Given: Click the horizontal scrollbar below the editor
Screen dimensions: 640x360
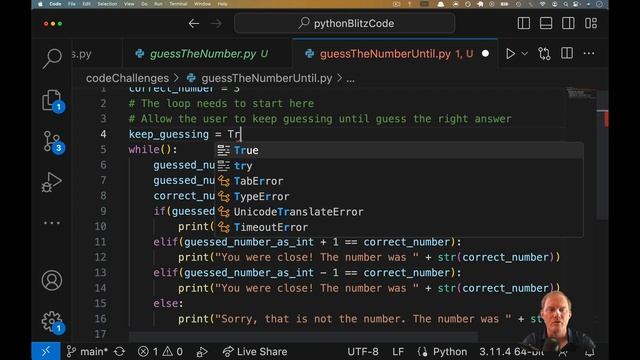Looking at the screenshot, I should pos(303,337).
